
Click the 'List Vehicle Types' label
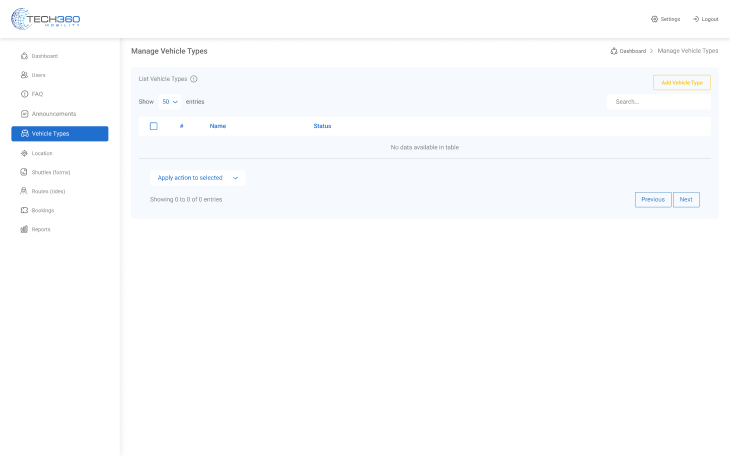pyautogui.click(x=163, y=79)
